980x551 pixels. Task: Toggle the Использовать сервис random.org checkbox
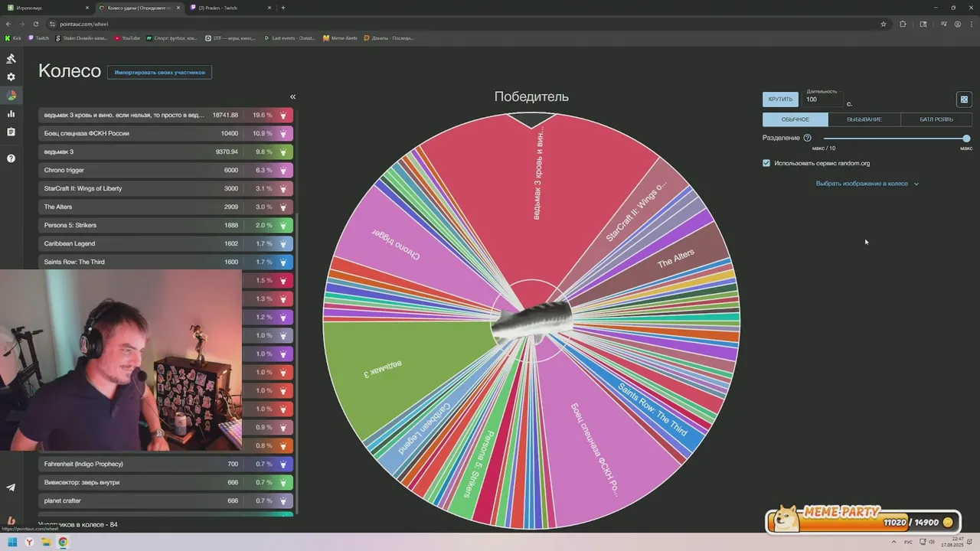[766, 163]
